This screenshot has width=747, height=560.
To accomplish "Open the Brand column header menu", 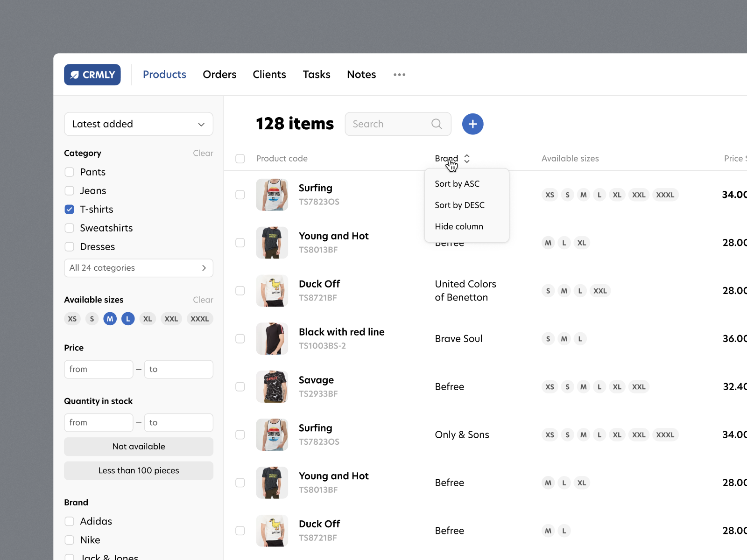I will coord(446,159).
